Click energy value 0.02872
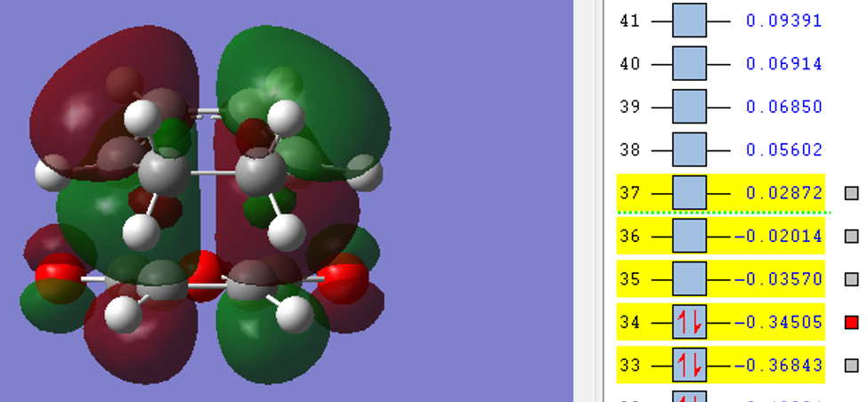The height and width of the screenshot is (402, 868). click(x=783, y=192)
